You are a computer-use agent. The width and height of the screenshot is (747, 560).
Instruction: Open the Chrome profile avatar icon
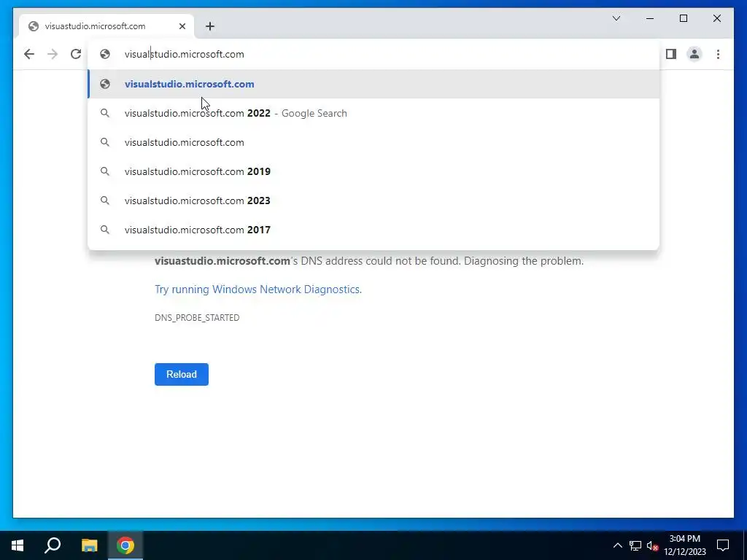coord(694,54)
